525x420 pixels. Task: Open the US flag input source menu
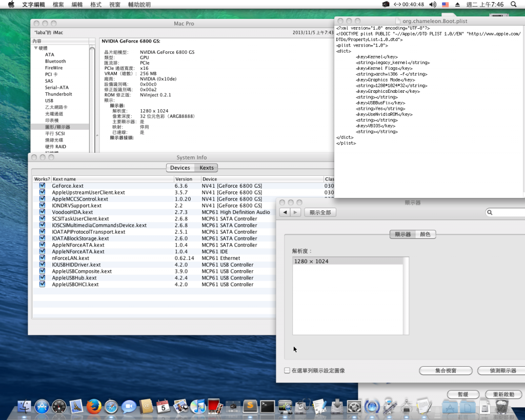[x=446, y=5]
